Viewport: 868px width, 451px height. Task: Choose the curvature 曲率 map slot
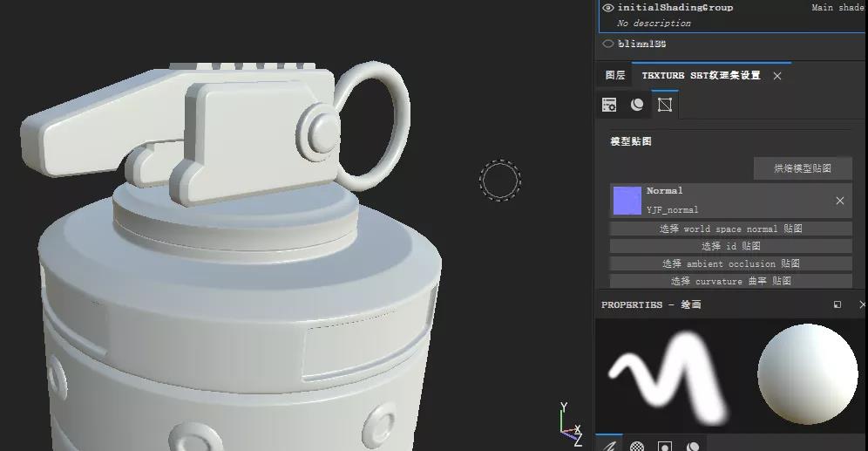tap(730, 281)
